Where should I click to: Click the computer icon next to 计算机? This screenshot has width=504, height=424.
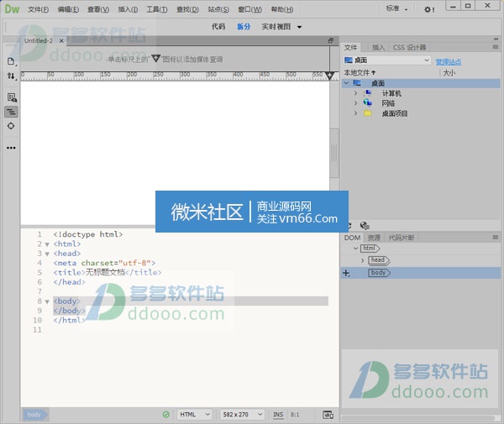point(367,93)
